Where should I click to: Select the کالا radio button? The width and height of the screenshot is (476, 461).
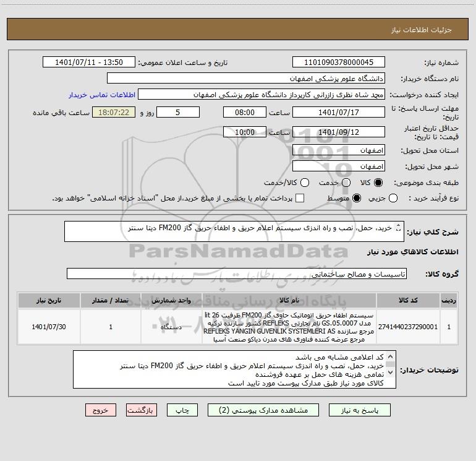point(378,183)
